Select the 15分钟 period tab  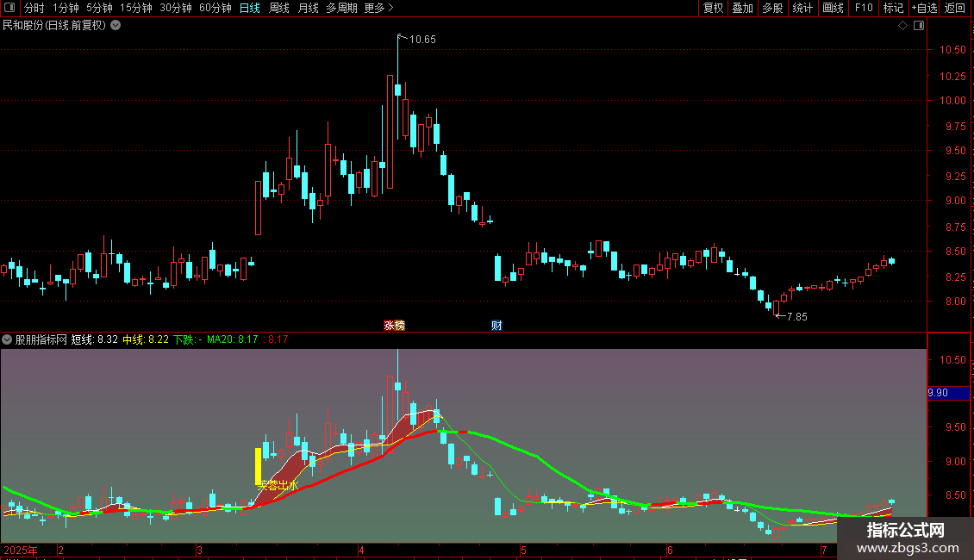point(136,8)
